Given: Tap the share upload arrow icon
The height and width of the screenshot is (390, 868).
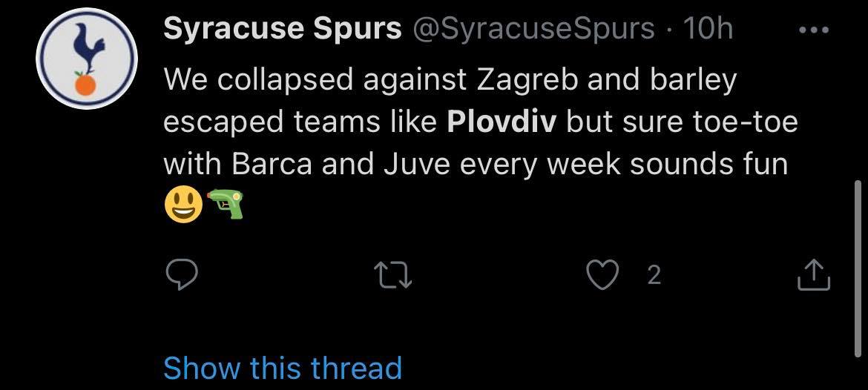Looking at the screenshot, I should tap(813, 276).
